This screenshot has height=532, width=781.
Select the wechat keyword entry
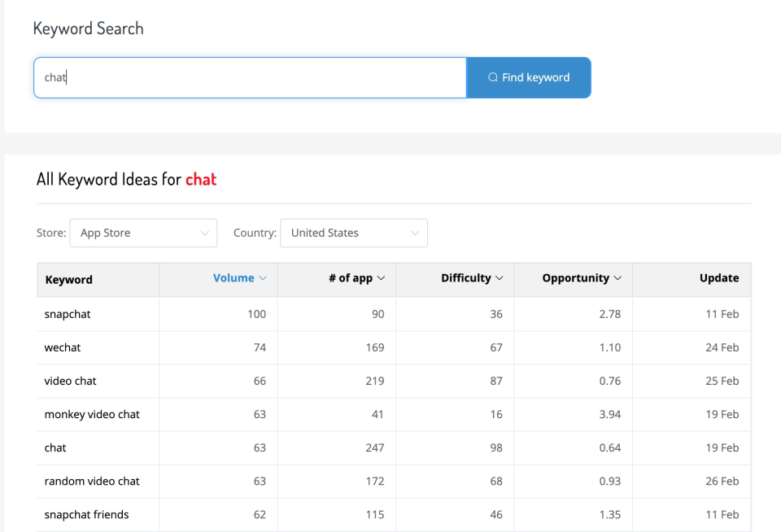pyautogui.click(x=63, y=347)
